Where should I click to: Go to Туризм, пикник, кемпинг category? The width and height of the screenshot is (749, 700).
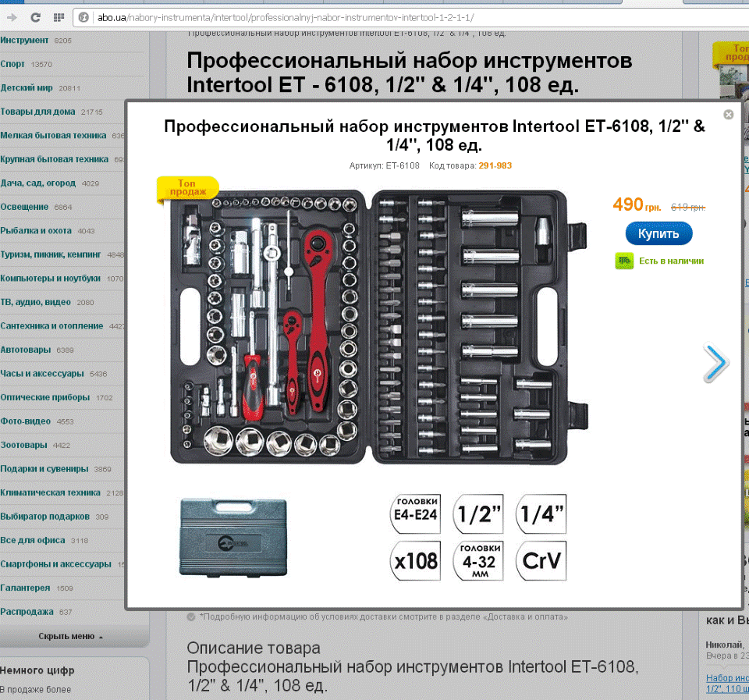click(51, 254)
